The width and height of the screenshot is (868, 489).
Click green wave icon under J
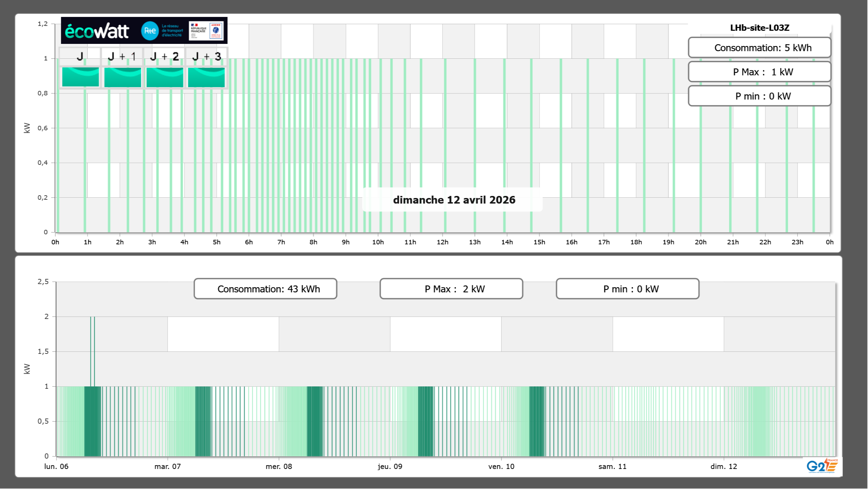pyautogui.click(x=80, y=77)
